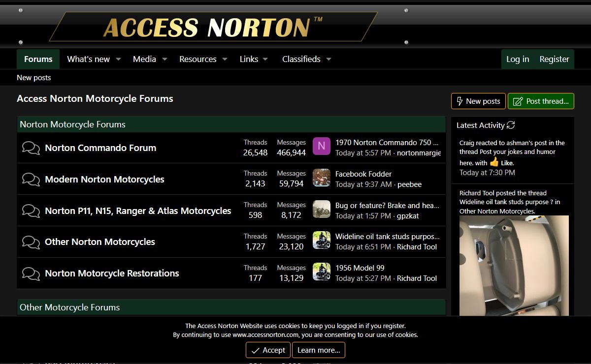Open the Norton Commando Forum link
591x364 pixels.
coord(100,148)
